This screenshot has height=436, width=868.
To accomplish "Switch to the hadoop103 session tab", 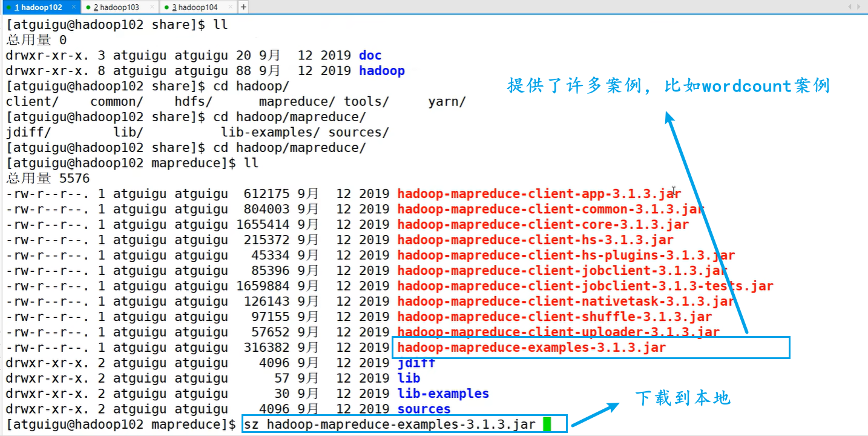I will pos(117,7).
